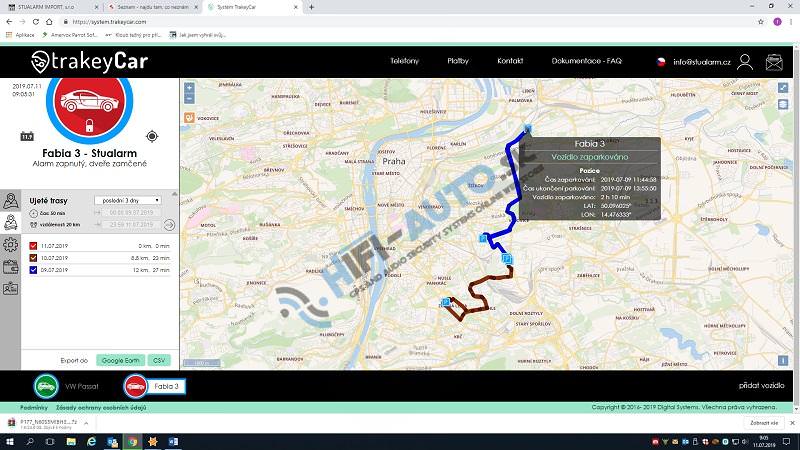800x450 pixels.
Task: Click the trakeyCar logo
Action: 89,62
